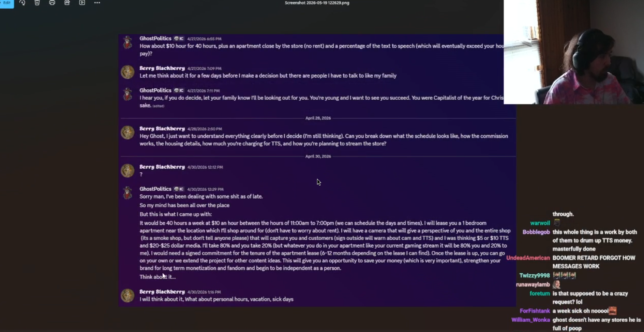Click the Bobblegob username in stream chat
644x332 pixels.
click(536, 232)
